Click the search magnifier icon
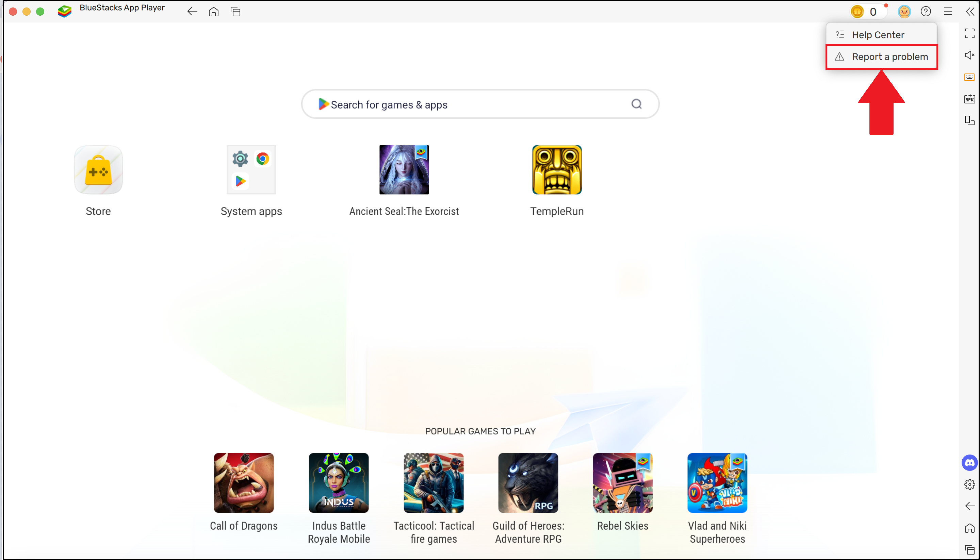The image size is (980, 560). tap(637, 104)
